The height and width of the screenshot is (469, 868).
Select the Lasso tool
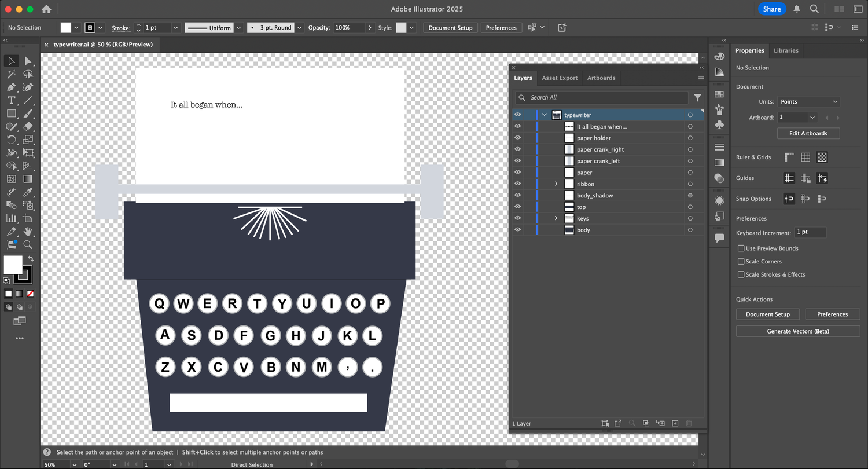(x=28, y=74)
